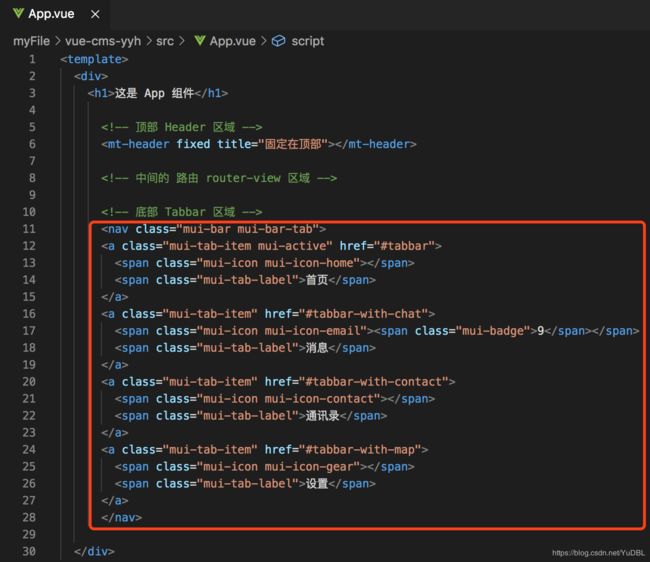Click the 'mui-icon mui-icon-home' class string
Viewport: 650px width, 562px height.
pyautogui.click(x=279, y=263)
